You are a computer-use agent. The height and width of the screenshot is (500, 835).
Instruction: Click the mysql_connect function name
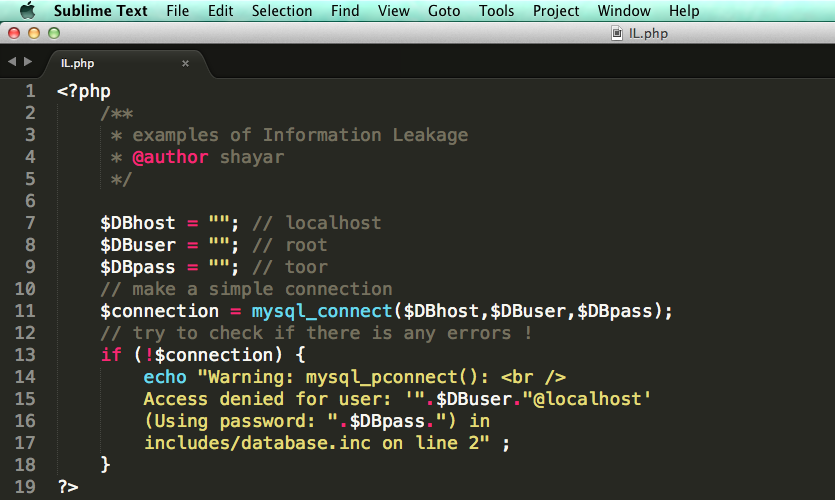(322, 311)
